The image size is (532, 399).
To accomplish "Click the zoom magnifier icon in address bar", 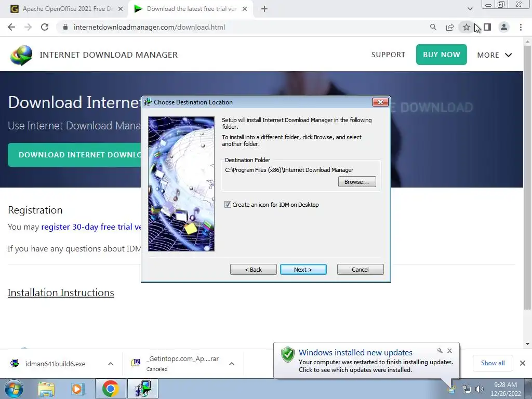I will tap(433, 27).
